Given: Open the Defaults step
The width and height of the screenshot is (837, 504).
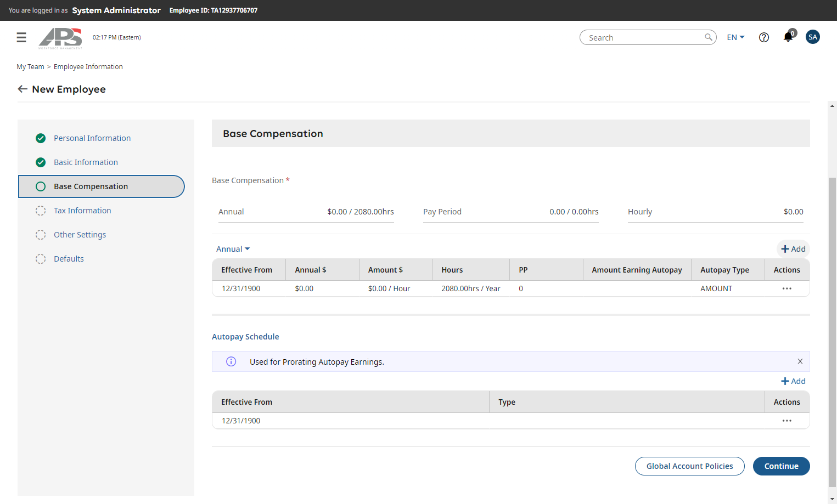Looking at the screenshot, I should [x=69, y=259].
